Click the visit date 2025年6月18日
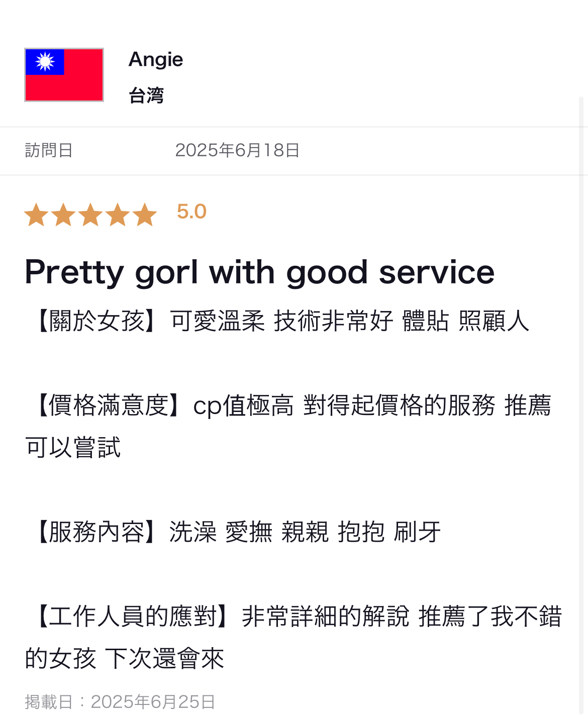 [x=237, y=150]
